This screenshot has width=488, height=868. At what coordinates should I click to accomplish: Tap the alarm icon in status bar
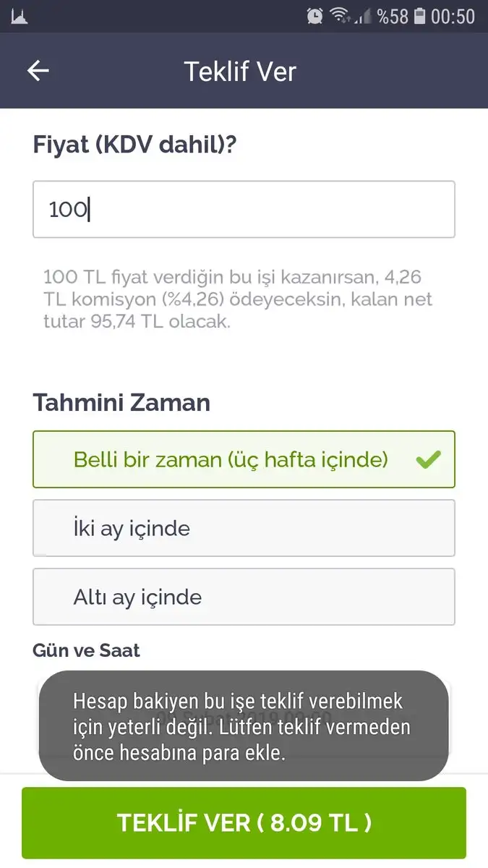(x=314, y=16)
